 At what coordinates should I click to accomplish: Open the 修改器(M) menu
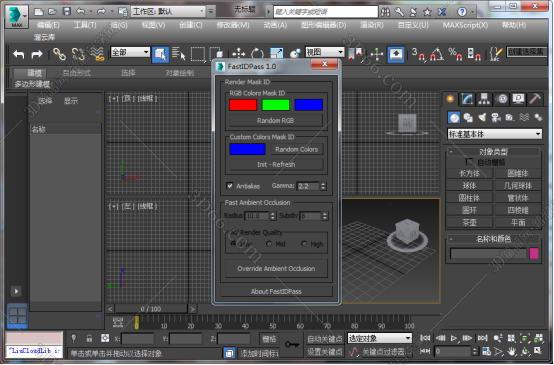pyautogui.click(x=233, y=25)
